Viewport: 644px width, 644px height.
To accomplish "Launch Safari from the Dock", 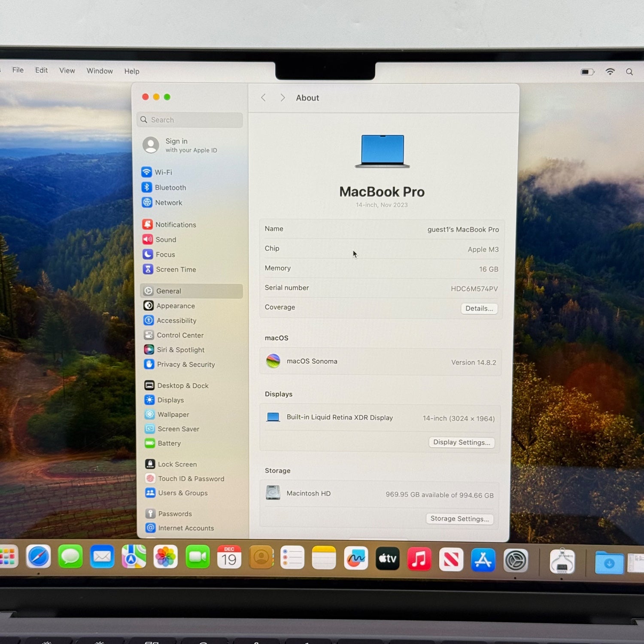I will pyautogui.click(x=38, y=557).
